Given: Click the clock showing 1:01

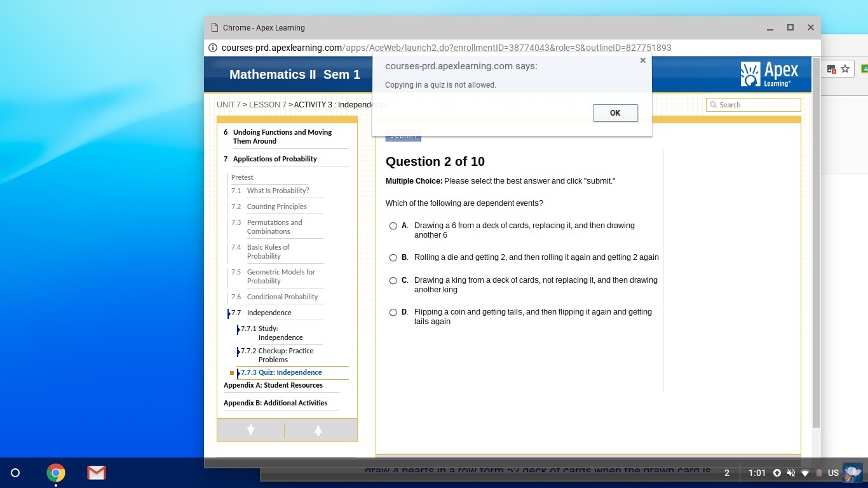Looking at the screenshot, I should [x=757, y=473].
